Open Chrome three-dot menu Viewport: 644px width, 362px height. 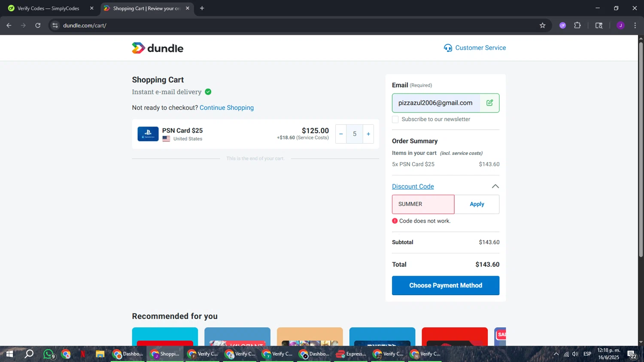pos(635,25)
